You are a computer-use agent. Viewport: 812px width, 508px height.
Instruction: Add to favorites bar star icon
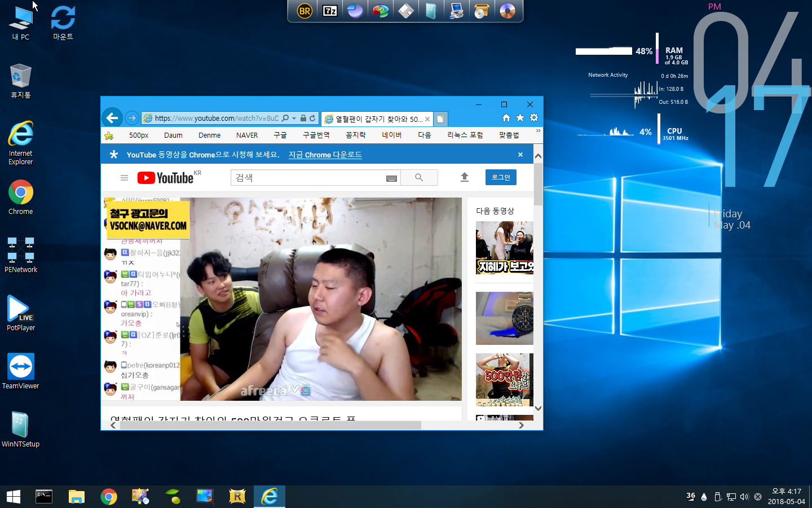[x=109, y=135]
